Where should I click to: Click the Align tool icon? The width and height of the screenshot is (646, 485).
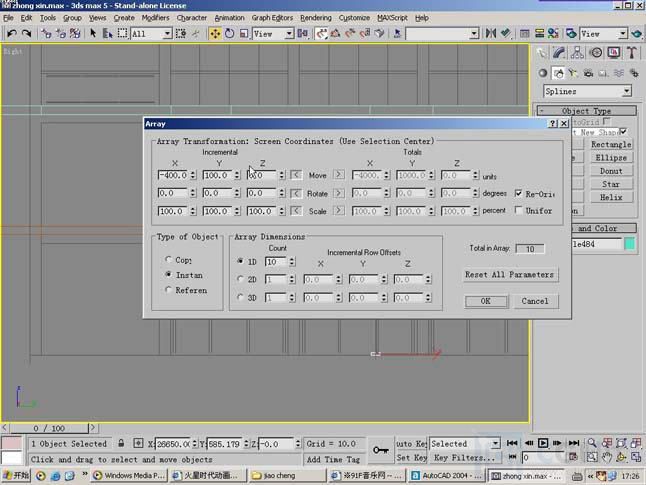[506, 33]
